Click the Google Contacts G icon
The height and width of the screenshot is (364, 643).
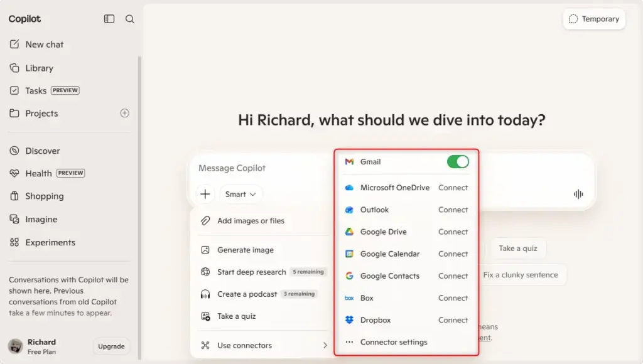349,276
